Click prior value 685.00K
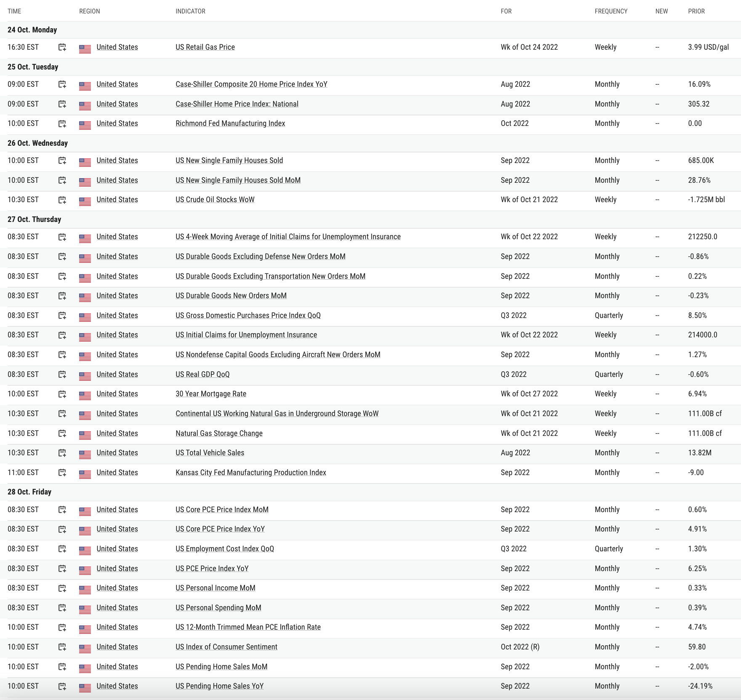This screenshot has width=741, height=700. pos(701,160)
